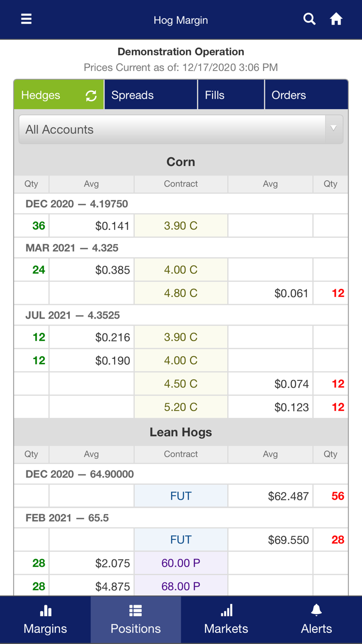Screen dimensions: 362x644
Task: Open the 5.20 C corn contract
Action: click(180, 407)
